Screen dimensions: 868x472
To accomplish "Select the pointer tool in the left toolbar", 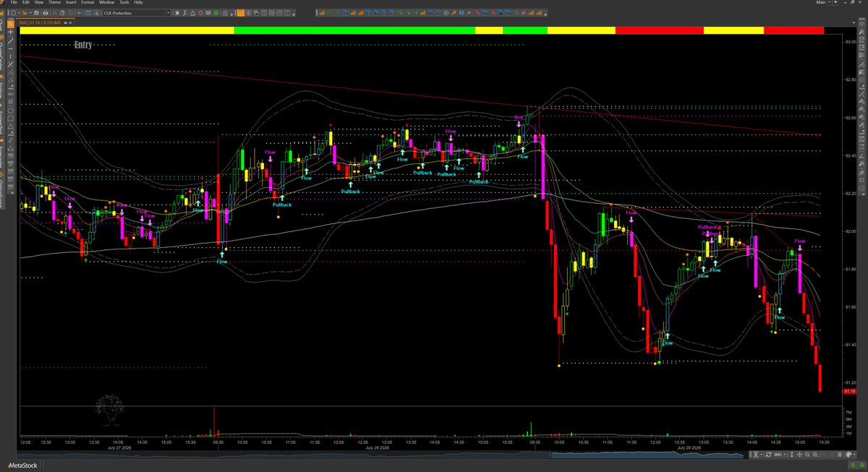I will click(10, 24).
